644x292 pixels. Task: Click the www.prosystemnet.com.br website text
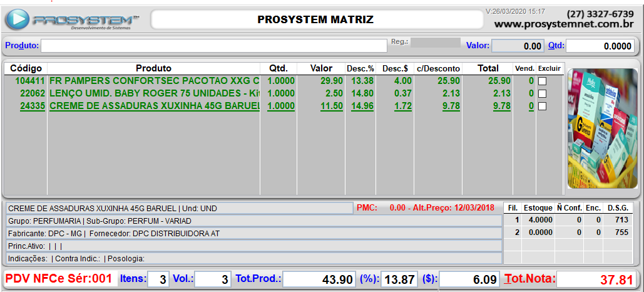click(x=565, y=24)
